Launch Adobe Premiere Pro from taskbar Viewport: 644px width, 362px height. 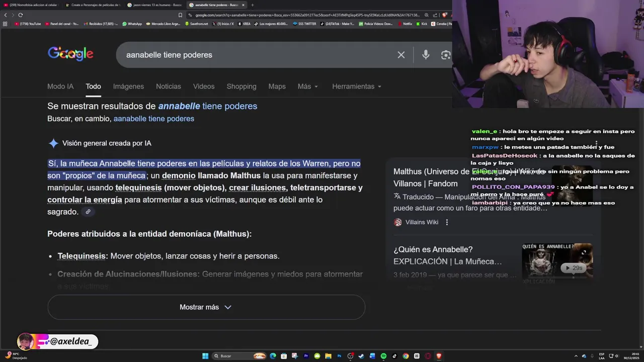[x=306, y=356]
